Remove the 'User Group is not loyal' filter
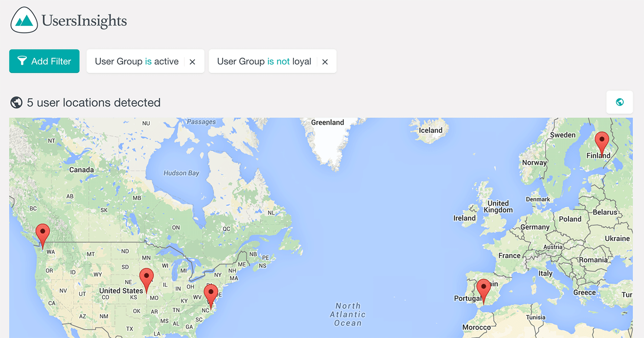Image resolution: width=644 pixels, height=338 pixels. point(325,61)
